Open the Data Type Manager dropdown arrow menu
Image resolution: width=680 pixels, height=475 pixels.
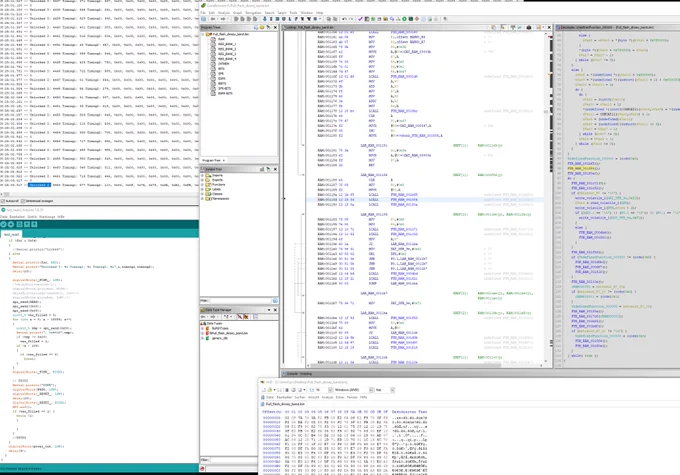[x=269, y=310]
